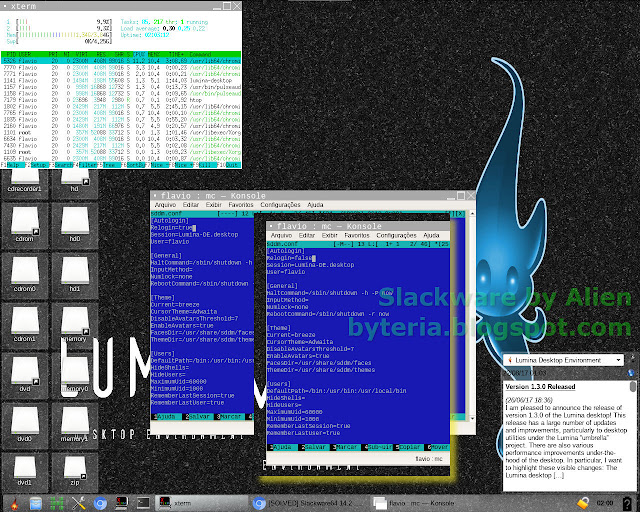This screenshot has height=512, width=640.
Task: Click F6 SortBy in htop footer
Action: 133,165
